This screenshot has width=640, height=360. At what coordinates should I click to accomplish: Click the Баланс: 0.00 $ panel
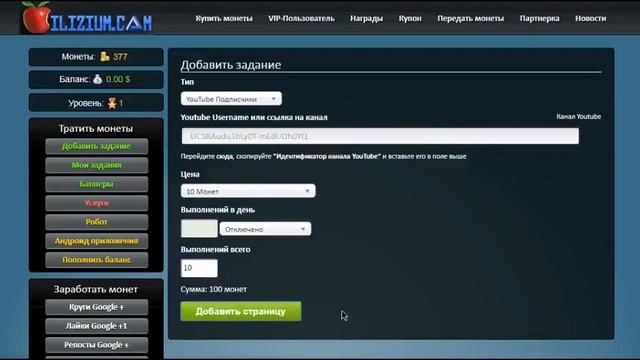click(96, 80)
